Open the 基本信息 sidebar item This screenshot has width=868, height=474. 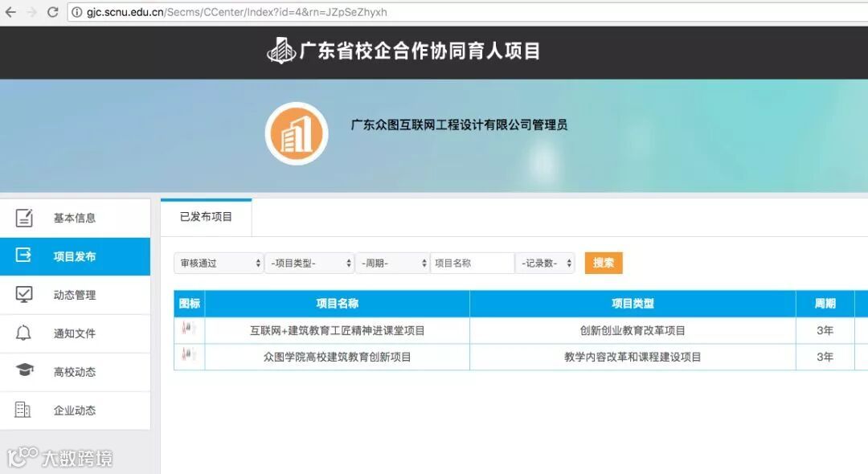tap(75, 218)
